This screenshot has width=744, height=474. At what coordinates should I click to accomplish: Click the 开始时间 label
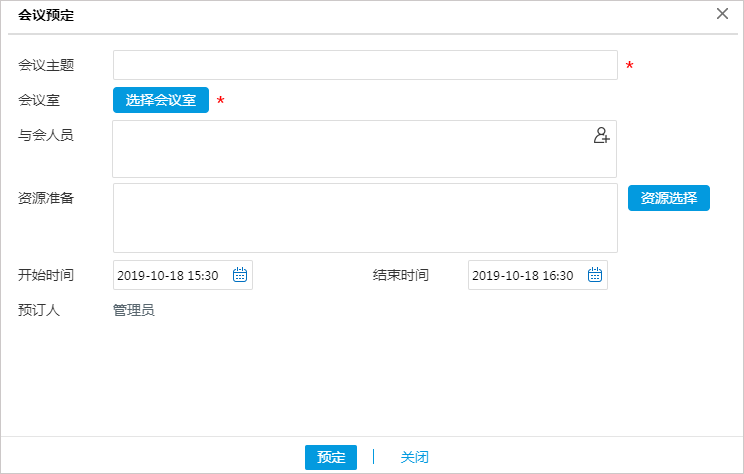pos(46,275)
